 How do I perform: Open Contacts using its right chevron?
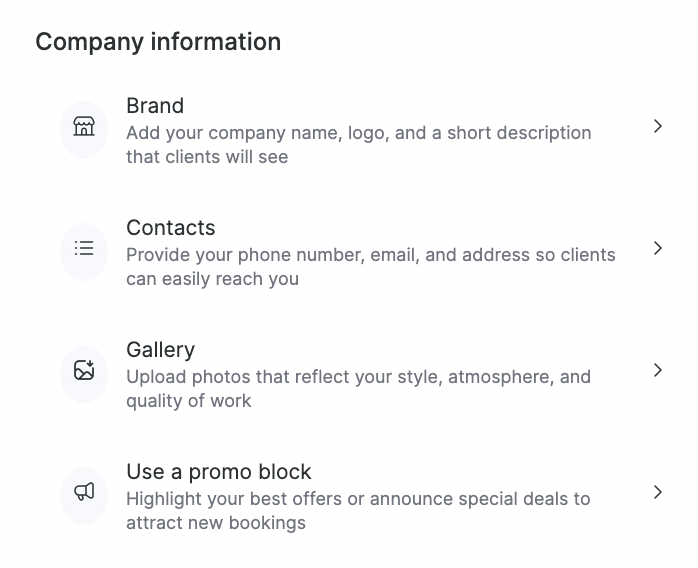(x=657, y=248)
